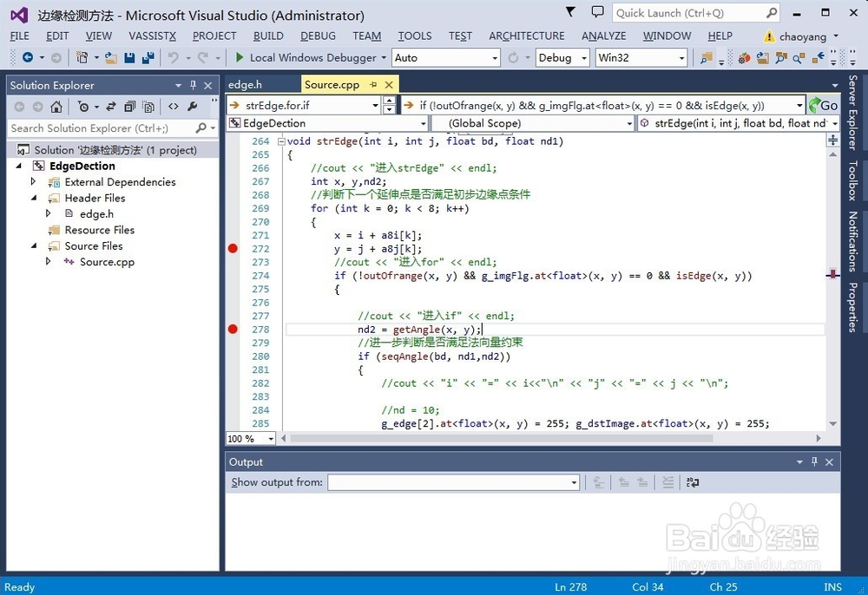Click the Visual Assist find symbol icon

pyautogui.click(x=781, y=57)
